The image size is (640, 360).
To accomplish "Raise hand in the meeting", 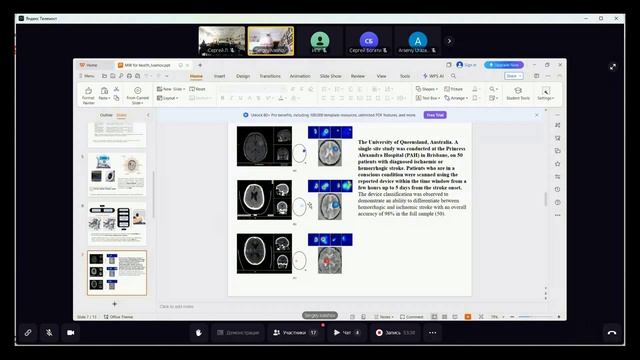I will [x=199, y=333].
